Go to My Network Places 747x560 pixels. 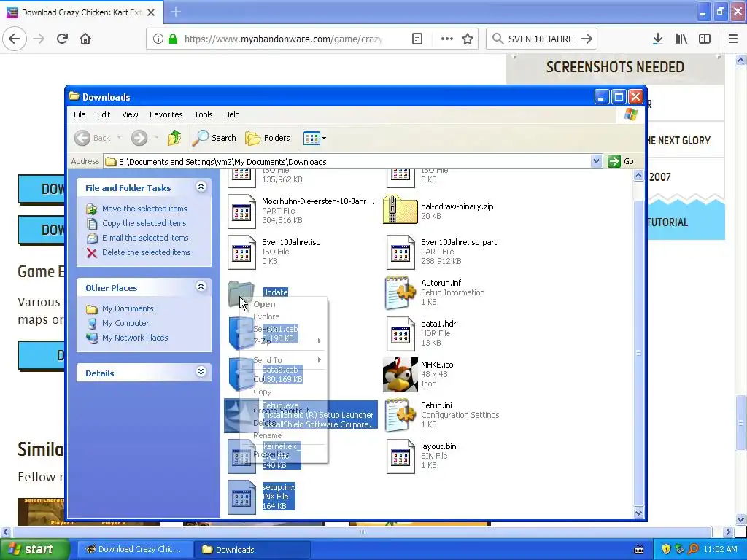pos(135,338)
